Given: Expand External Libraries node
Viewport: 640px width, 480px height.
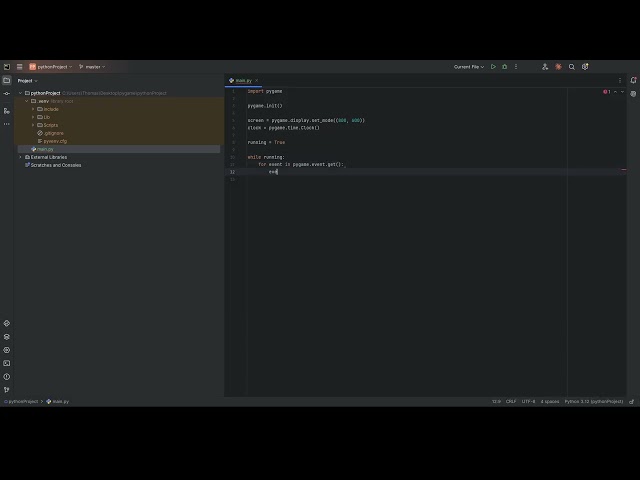Looking at the screenshot, I should click(x=20, y=157).
